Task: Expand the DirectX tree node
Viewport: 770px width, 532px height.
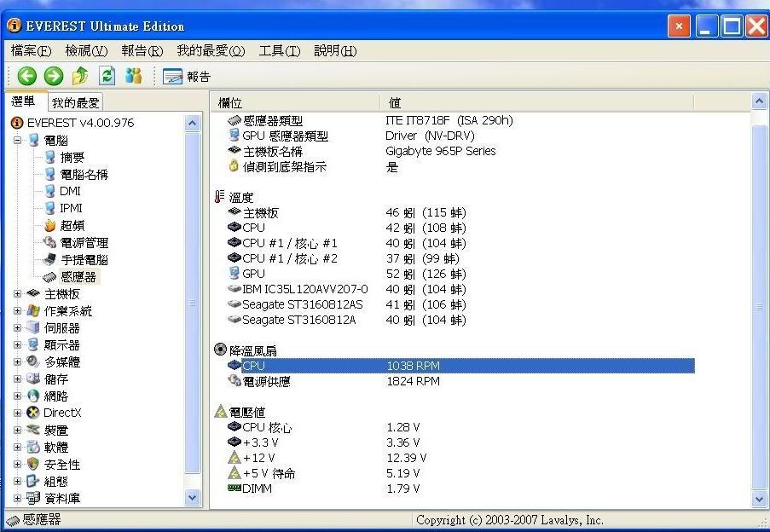Action: [x=18, y=413]
